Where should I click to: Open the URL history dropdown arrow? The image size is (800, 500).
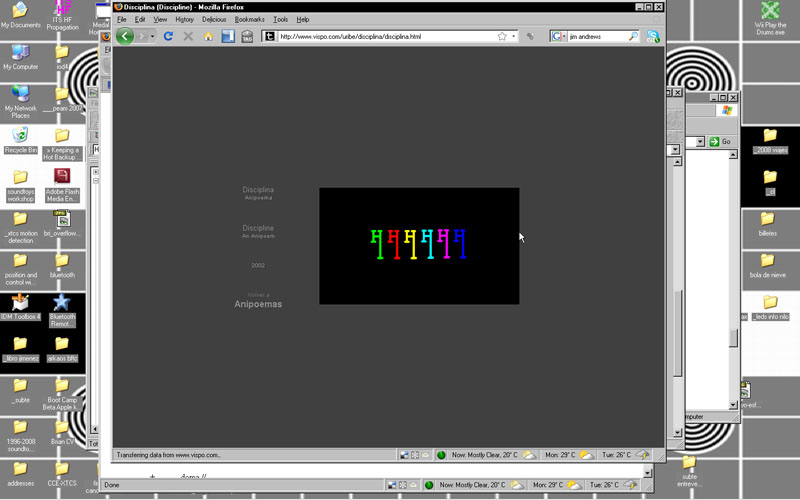point(514,36)
